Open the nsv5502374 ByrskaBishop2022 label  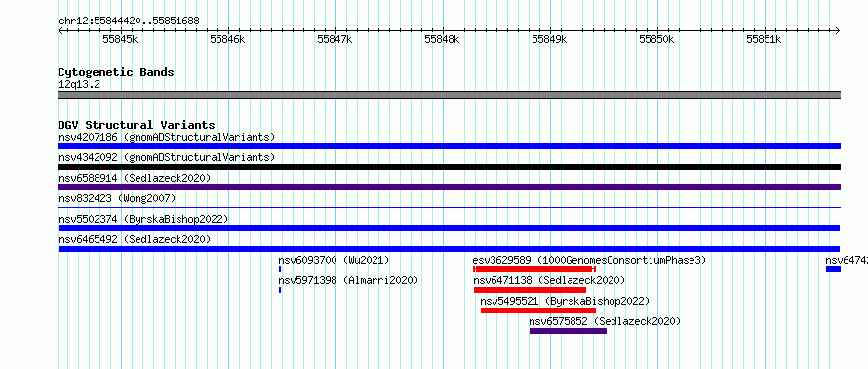pos(143,219)
